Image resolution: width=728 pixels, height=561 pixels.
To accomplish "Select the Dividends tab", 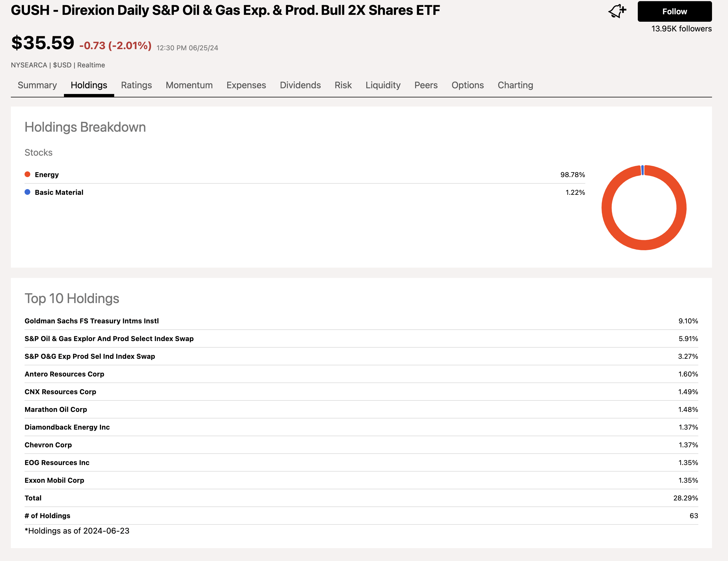I will (x=300, y=85).
